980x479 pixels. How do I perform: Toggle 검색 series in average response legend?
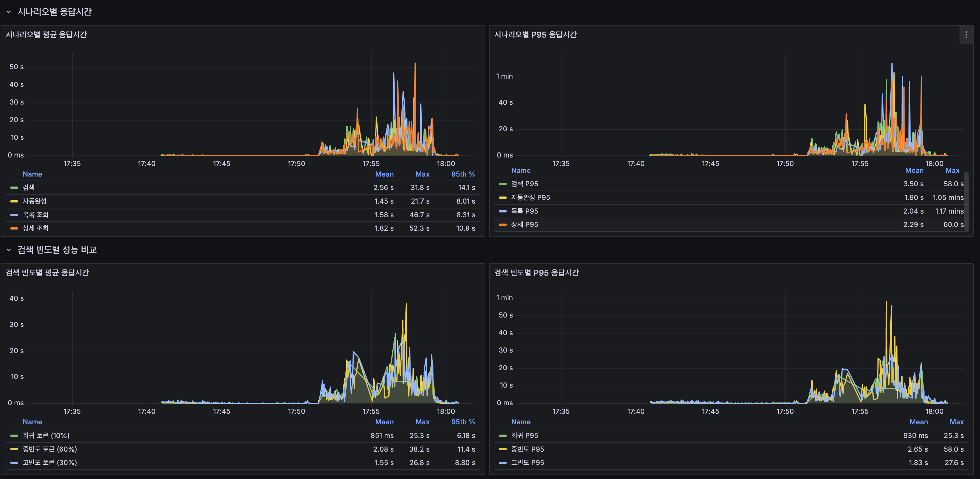click(x=28, y=187)
